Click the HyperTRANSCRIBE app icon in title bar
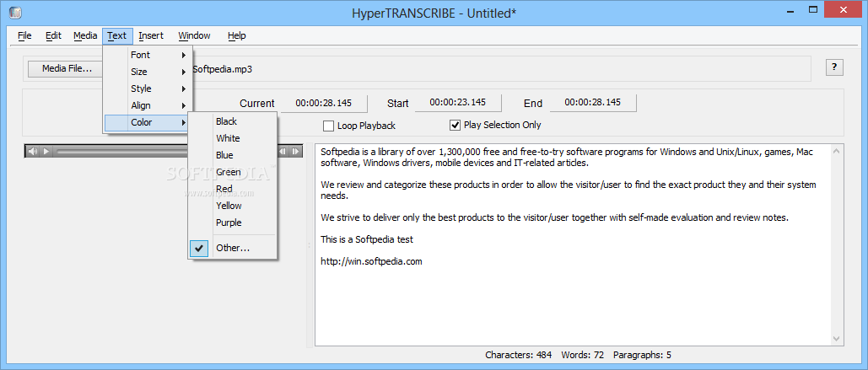The width and height of the screenshot is (868, 370). tap(15, 12)
